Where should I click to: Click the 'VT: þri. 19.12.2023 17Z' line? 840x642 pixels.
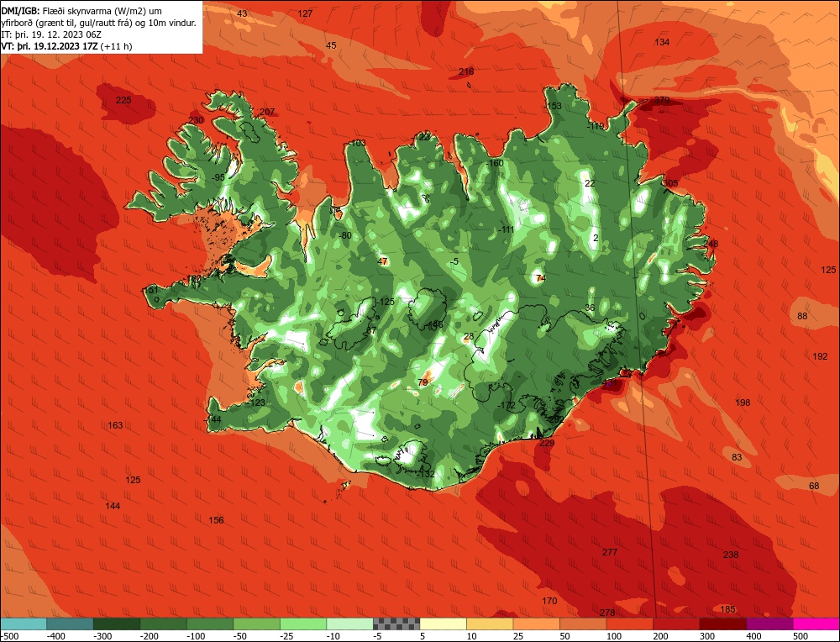tap(50, 46)
